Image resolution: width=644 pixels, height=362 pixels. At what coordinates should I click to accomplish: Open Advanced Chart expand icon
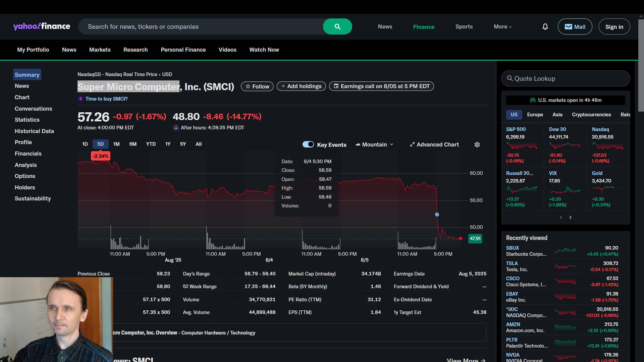[412, 144]
